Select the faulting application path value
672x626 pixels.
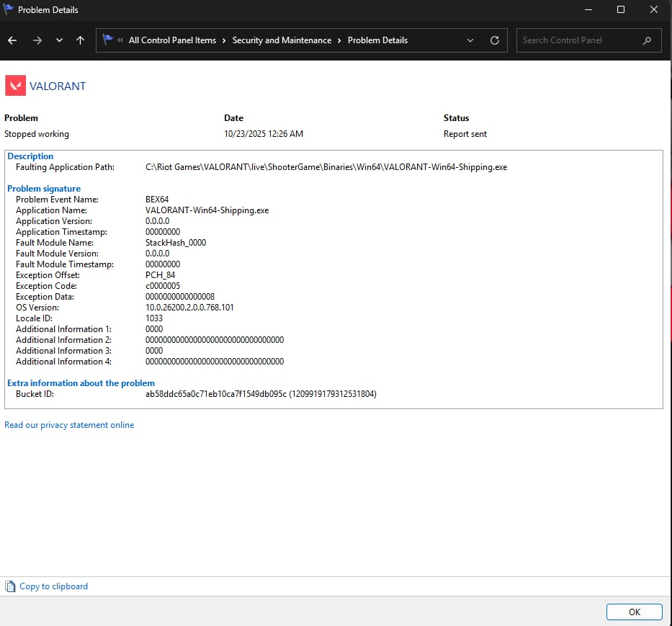[x=326, y=167]
